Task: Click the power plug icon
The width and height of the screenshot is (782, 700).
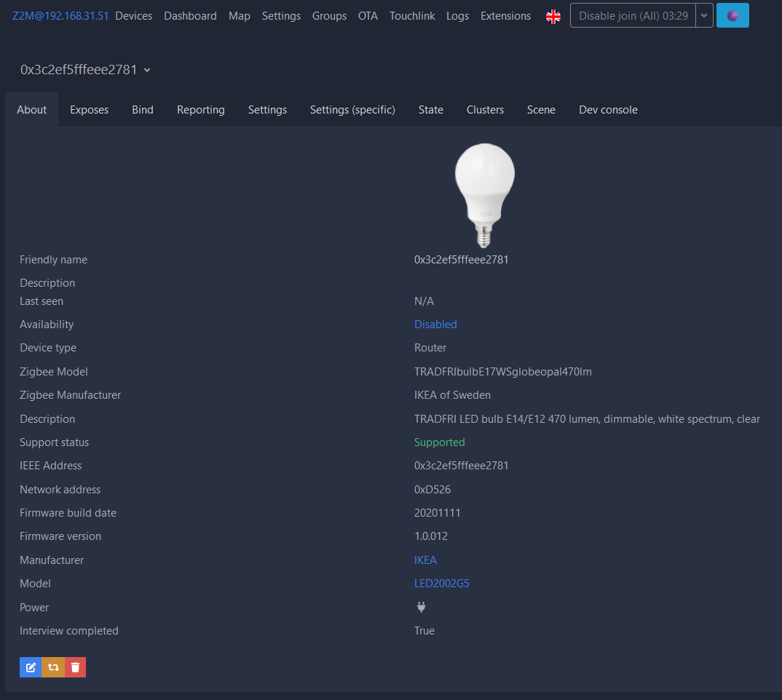Action: 422,607
